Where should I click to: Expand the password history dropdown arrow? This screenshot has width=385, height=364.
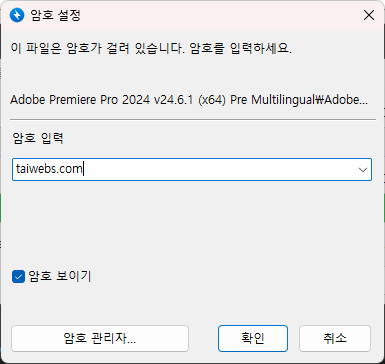363,170
